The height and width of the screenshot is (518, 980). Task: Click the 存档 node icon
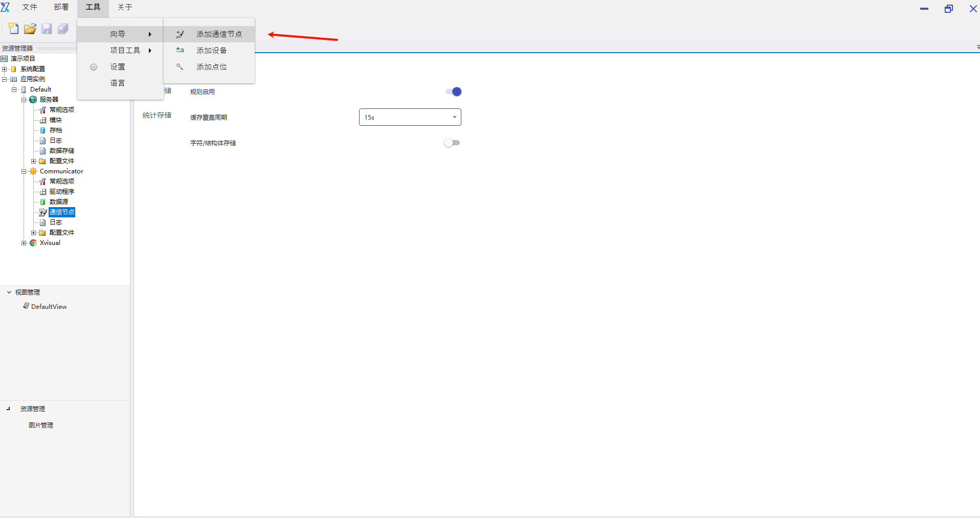43,130
